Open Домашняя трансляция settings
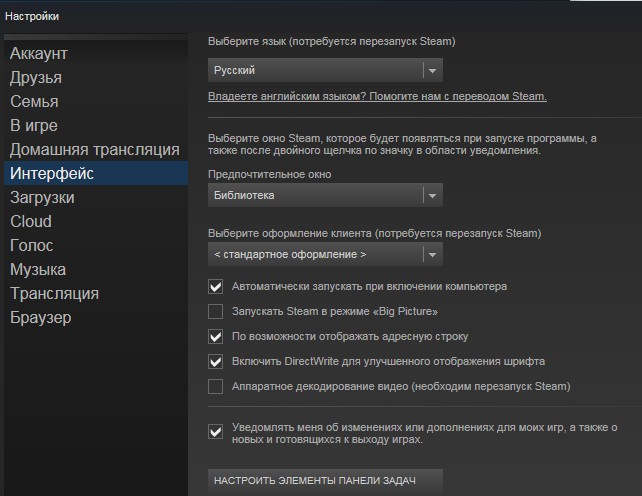The width and height of the screenshot is (642, 496). [95, 149]
